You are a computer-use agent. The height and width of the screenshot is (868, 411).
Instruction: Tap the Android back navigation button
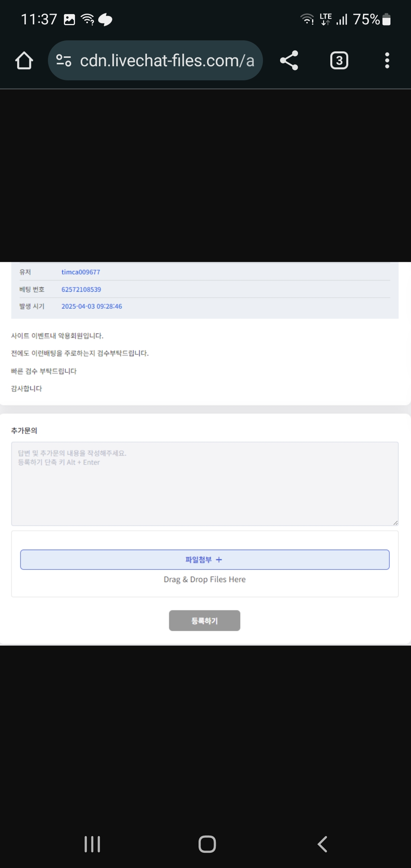322,844
